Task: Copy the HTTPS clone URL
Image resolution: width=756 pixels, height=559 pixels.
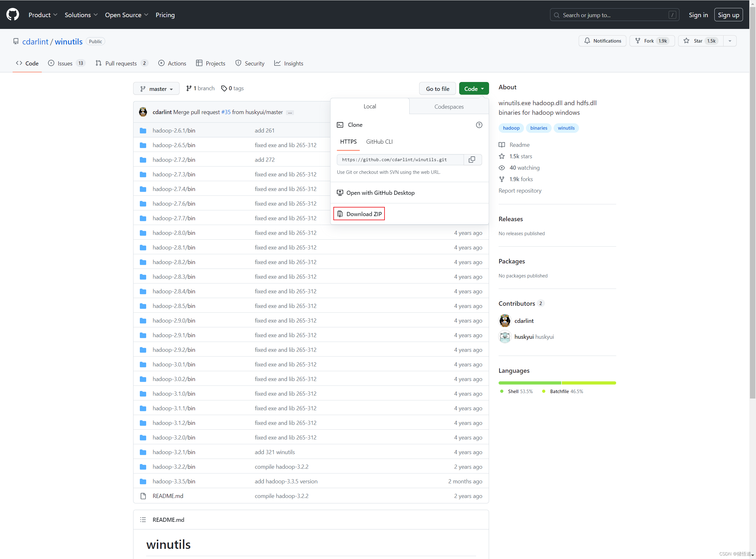Action: (472, 160)
